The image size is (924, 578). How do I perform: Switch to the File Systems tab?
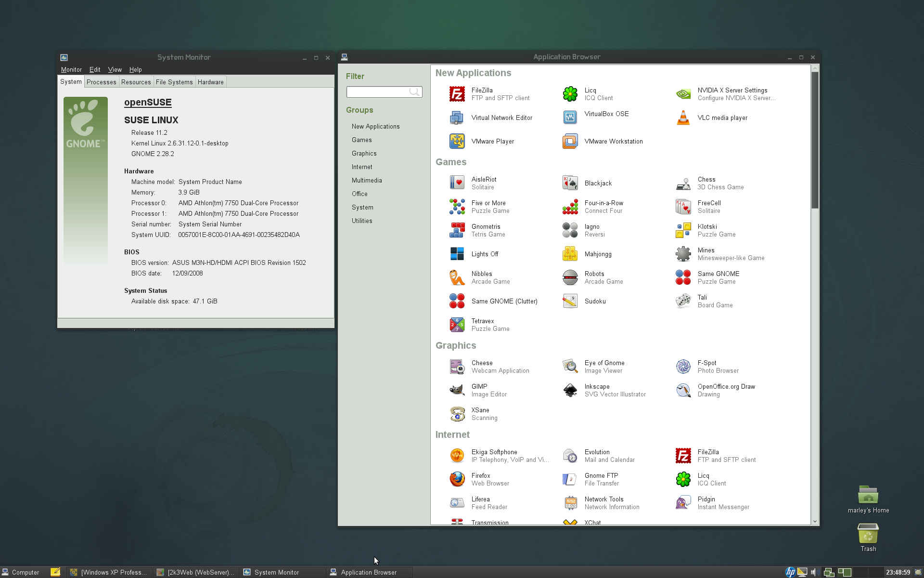tap(174, 82)
